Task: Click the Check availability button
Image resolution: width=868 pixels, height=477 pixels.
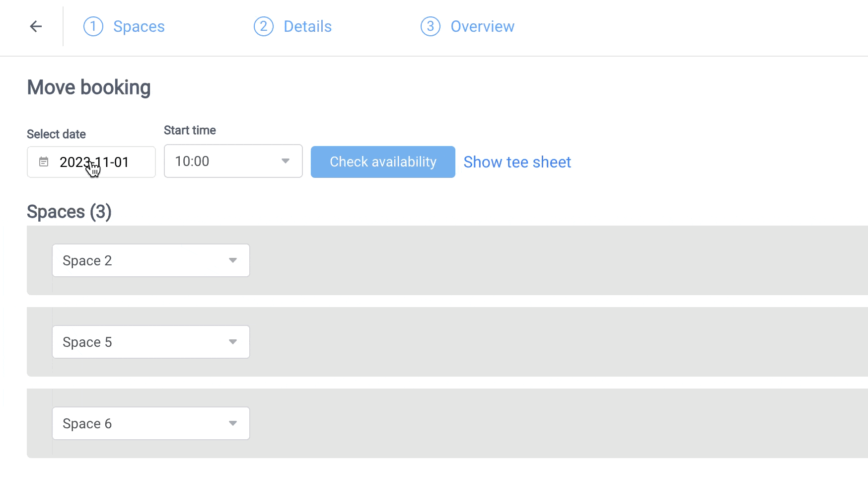Action: 383,162
